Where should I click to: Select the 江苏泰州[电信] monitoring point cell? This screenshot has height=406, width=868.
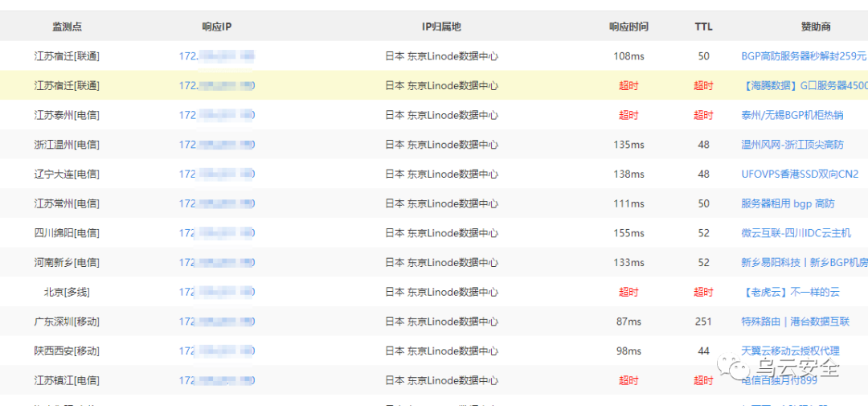[67, 115]
